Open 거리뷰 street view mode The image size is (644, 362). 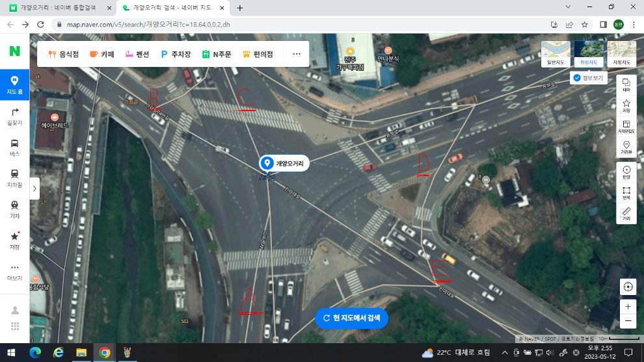click(626, 148)
